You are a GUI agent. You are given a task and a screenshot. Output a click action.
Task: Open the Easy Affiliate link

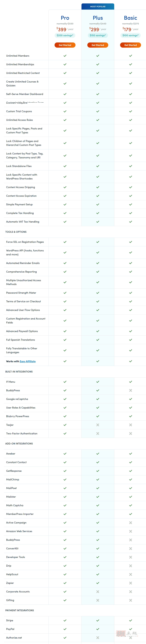[x=28, y=361]
